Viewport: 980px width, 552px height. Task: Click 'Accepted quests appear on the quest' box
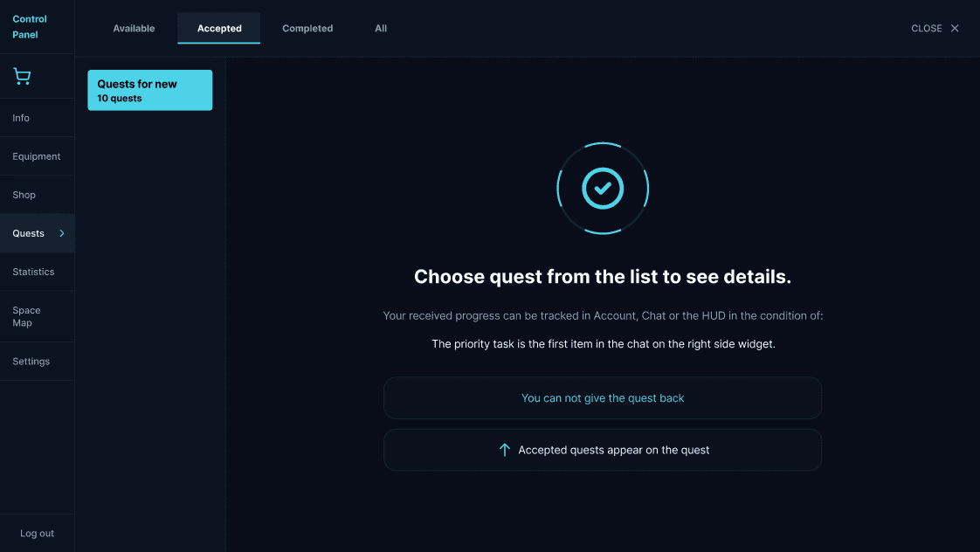coord(603,450)
